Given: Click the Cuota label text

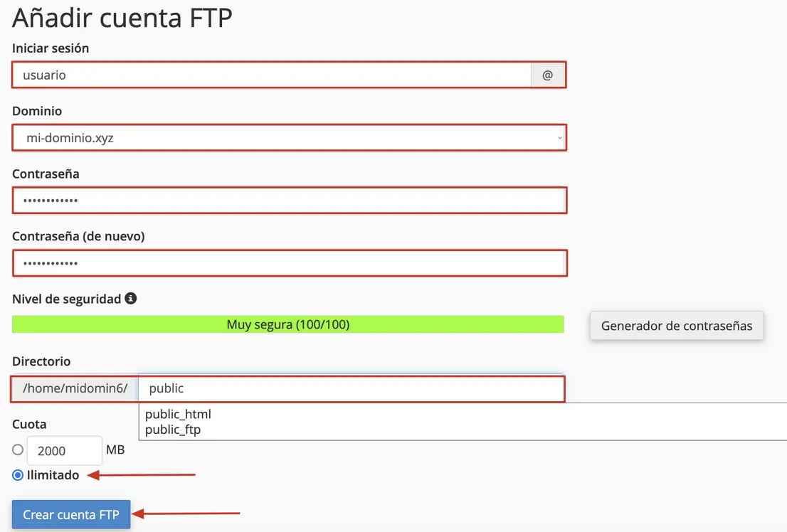Looking at the screenshot, I should pyautogui.click(x=29, y=424).
